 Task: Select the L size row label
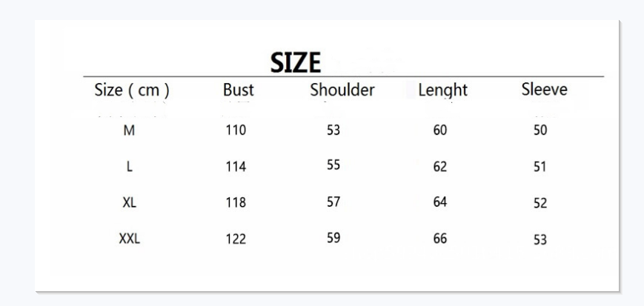click(130, 167)
